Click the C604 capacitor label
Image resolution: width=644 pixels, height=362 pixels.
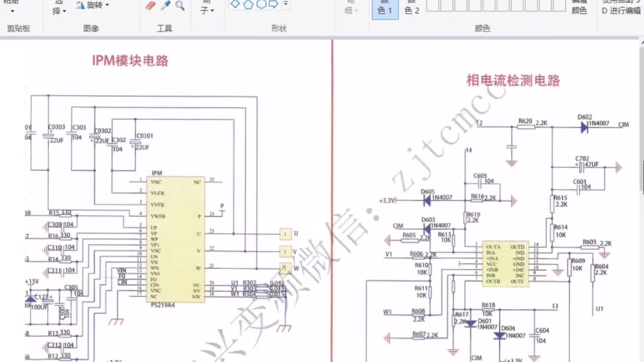click(x=542, y=330)
